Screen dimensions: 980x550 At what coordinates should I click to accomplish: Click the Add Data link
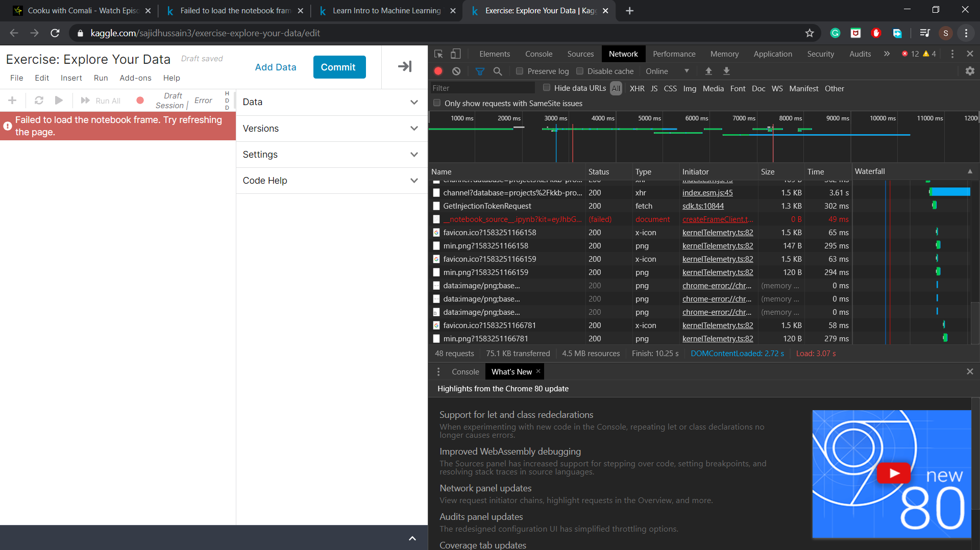[x=276, y=67]
